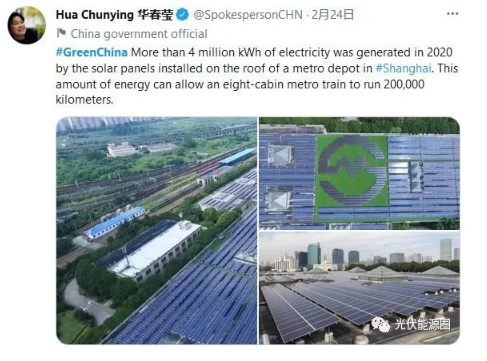Click the China government official label
Viewport: 487px width, 361px height.
pyautogui.click(x=139, y=34)
